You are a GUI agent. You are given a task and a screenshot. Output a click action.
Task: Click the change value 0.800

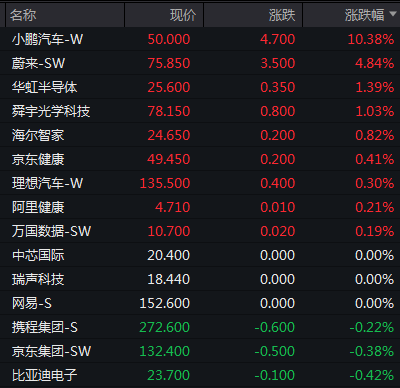tap(278, 111)
